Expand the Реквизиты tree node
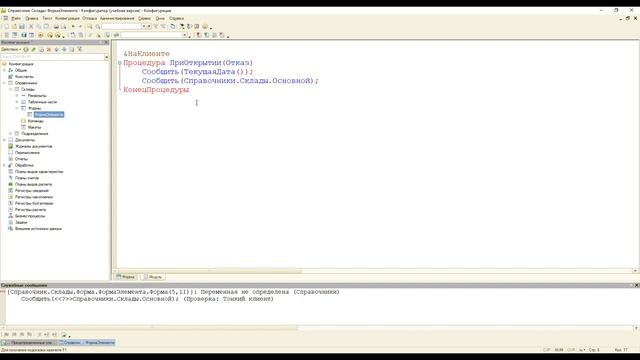The width and height of the screenshot is (640, 360). tap(17, 96)
